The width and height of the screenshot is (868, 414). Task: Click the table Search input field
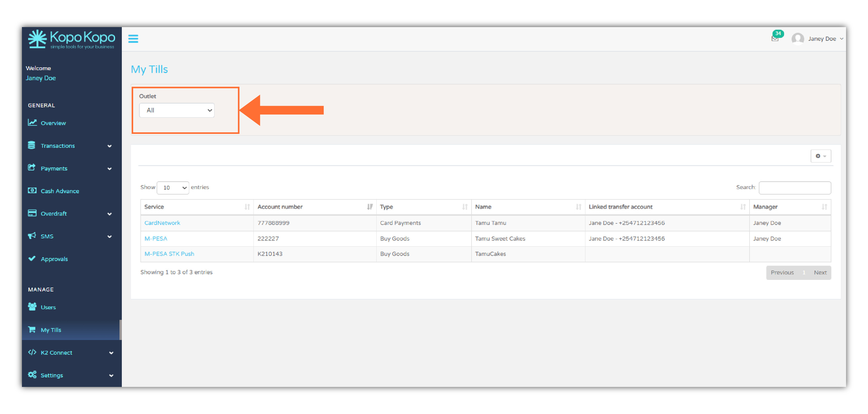point(794,188)
